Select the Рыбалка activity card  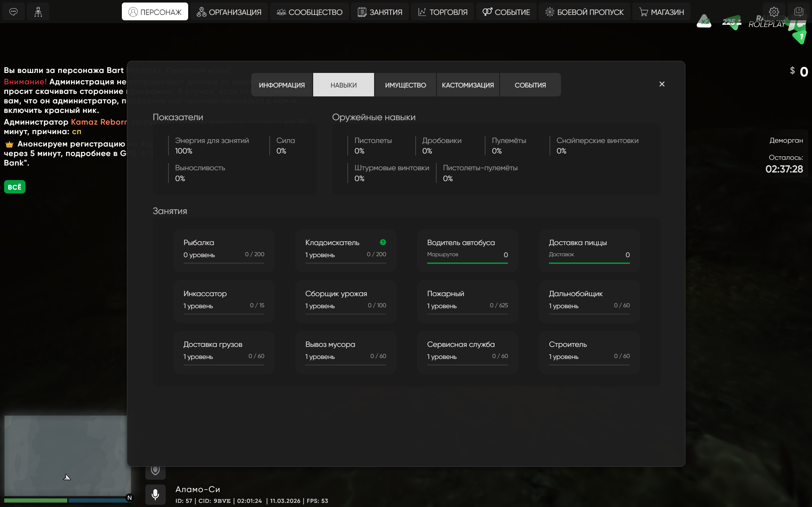click(x=224, y=250)
